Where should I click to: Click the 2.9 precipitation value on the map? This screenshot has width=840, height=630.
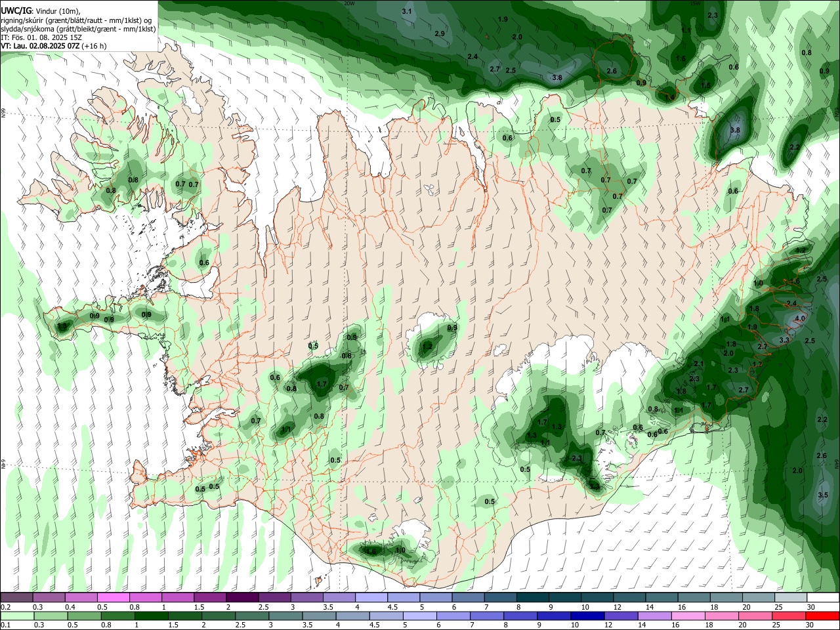coord(440,33)
